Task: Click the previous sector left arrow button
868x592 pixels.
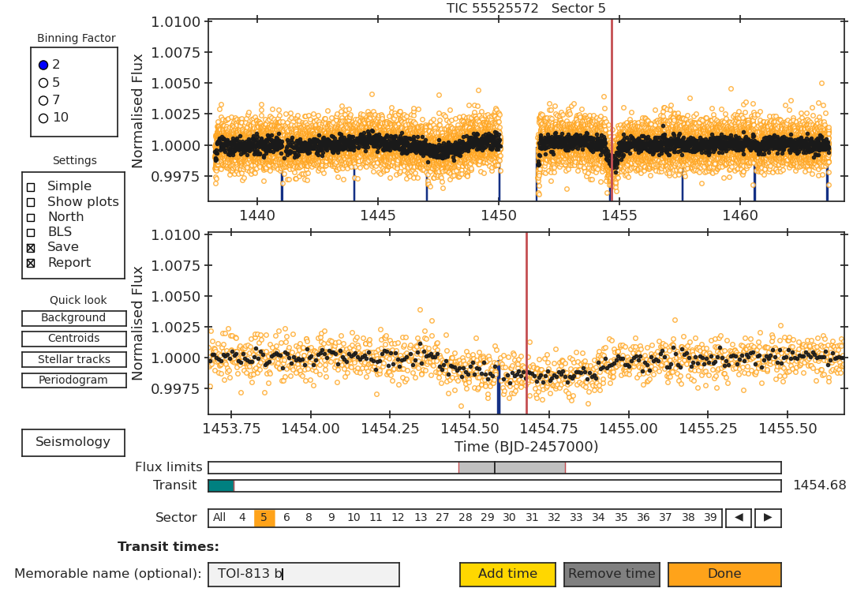Action: click(739, 518)
